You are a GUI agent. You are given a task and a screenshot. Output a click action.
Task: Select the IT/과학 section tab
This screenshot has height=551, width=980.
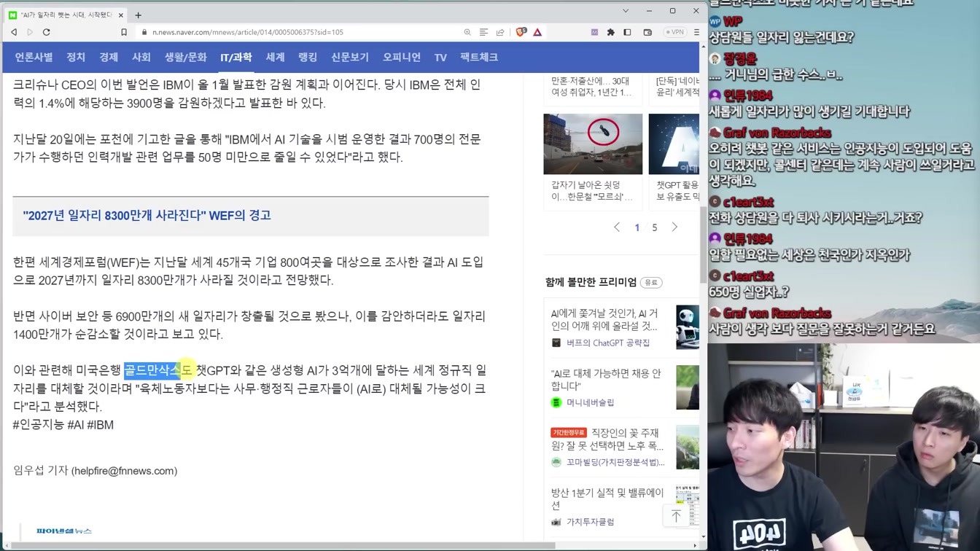236,57
